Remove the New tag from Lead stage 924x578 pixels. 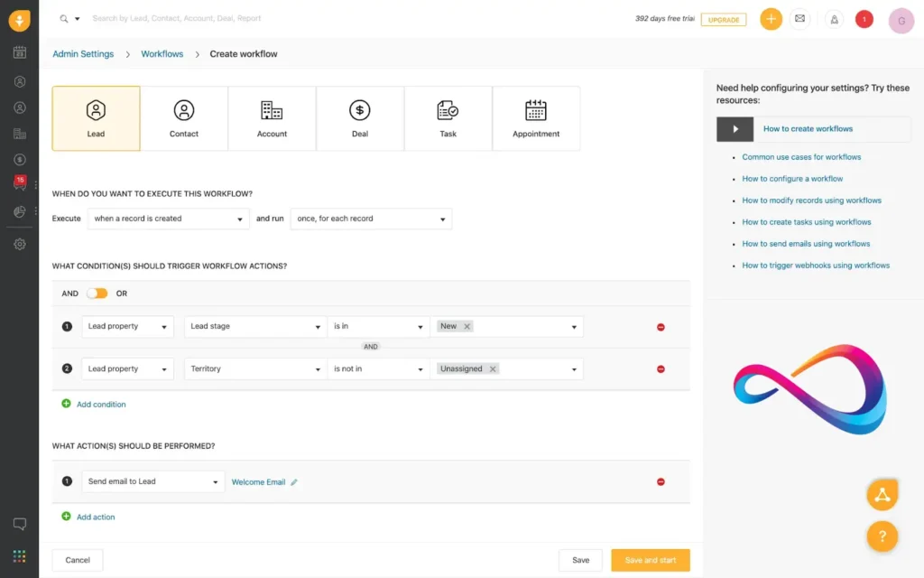[467, 327]
